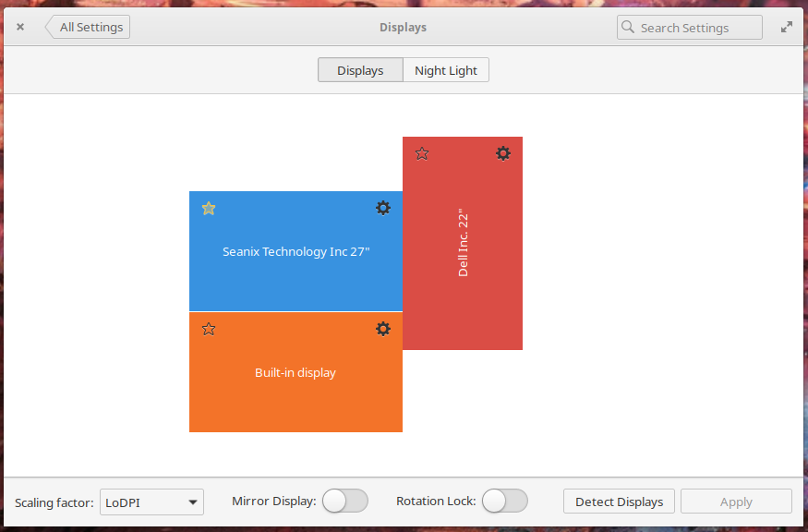This screenshot has height=532, width=808.
Task: Switch to the Night Light tab
Action: tap(446, 70)
